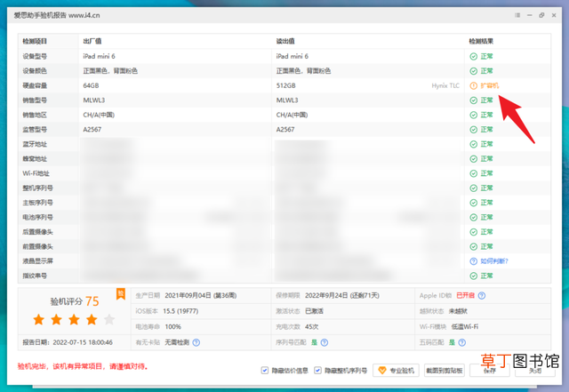This screenshot has height=392, width=569.
Task: Click the check icon in the Wi-Fi地址 row
Action: point(474,173)
